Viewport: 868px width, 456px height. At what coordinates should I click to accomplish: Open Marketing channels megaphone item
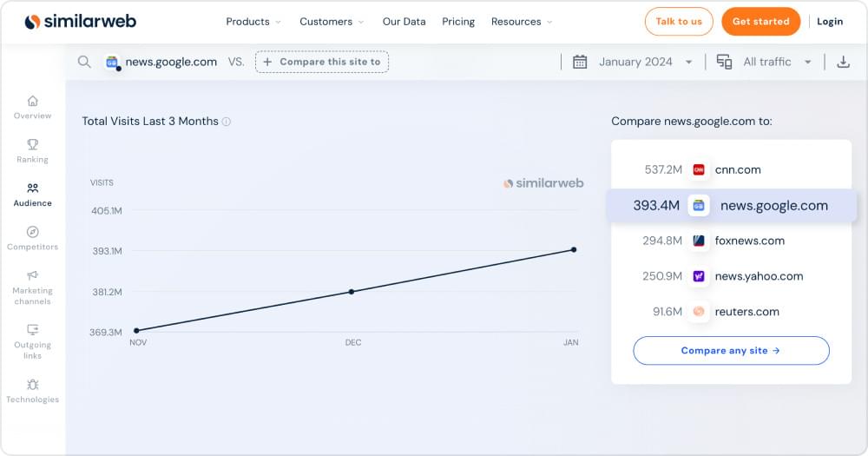(32, 287)
